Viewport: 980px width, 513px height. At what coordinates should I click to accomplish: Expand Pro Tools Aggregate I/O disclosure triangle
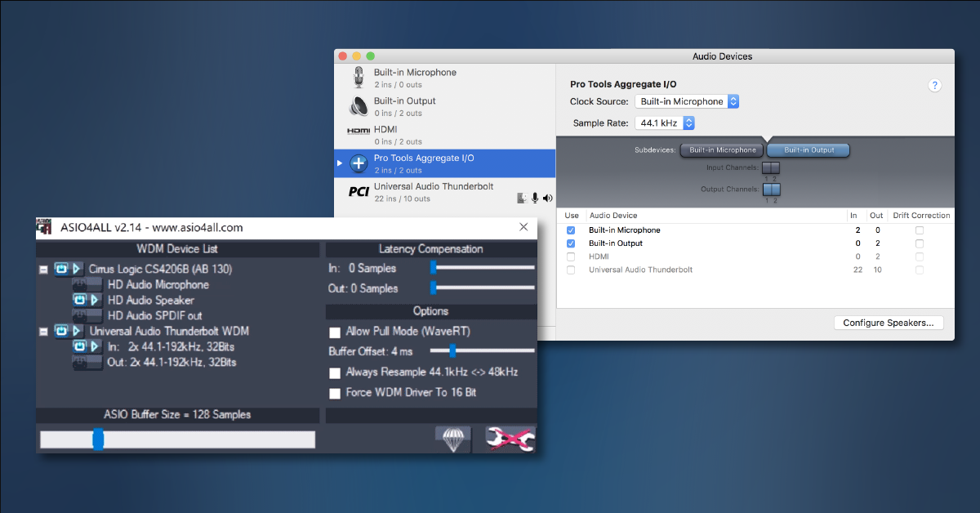click(x=340, y=163)
